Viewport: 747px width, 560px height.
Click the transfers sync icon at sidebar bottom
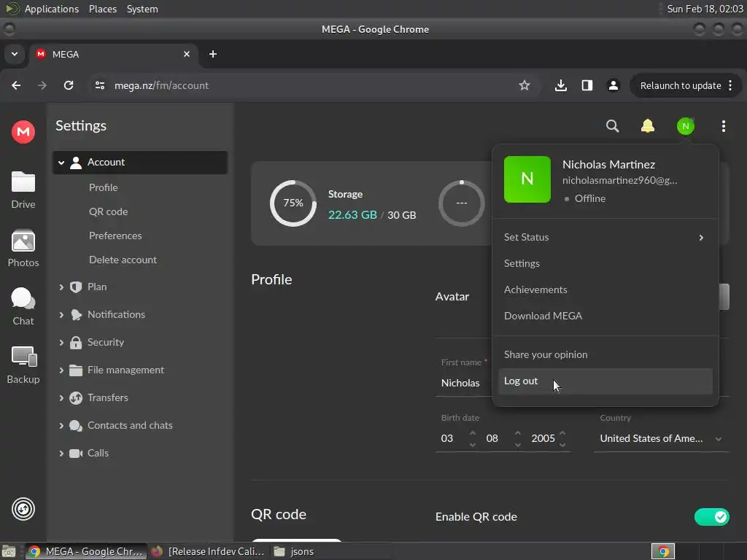tap(23, 509)
